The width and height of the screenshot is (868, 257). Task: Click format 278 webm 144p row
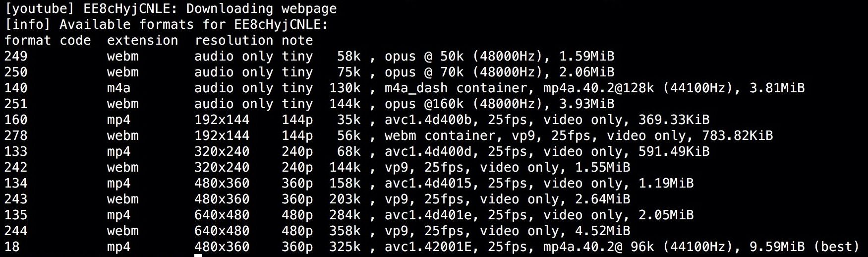pos(389,136)
